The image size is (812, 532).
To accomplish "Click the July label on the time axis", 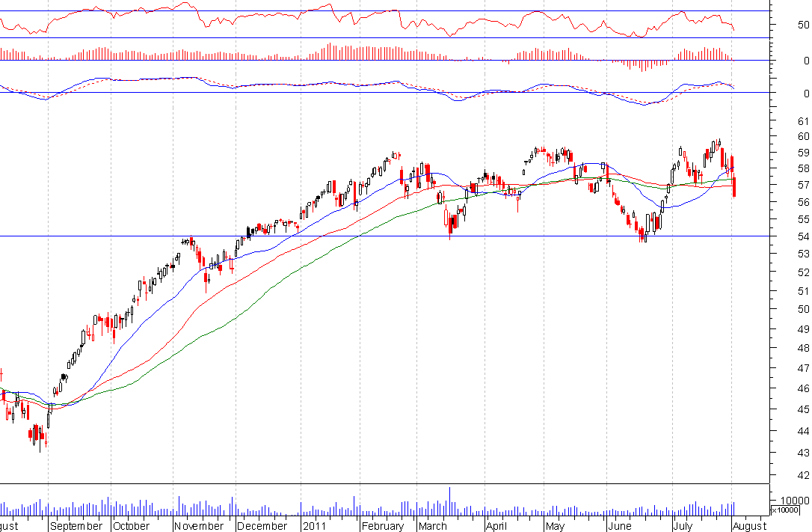I will pyautogui.click(x=683, y=526).
